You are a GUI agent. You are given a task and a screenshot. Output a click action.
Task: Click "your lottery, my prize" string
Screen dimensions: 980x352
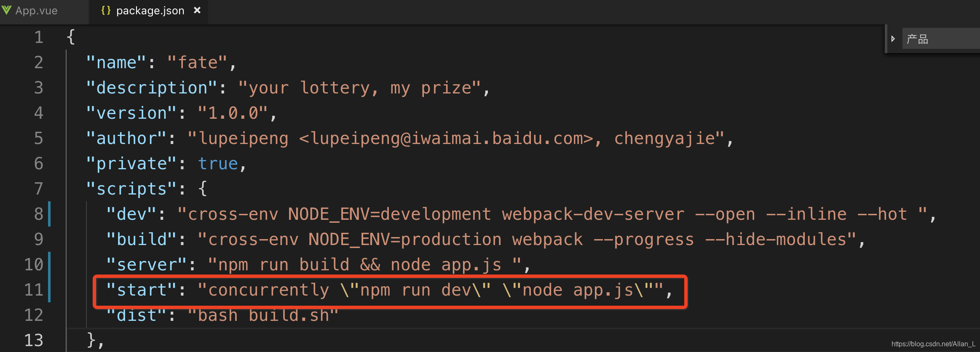click(x=359, y=88)
